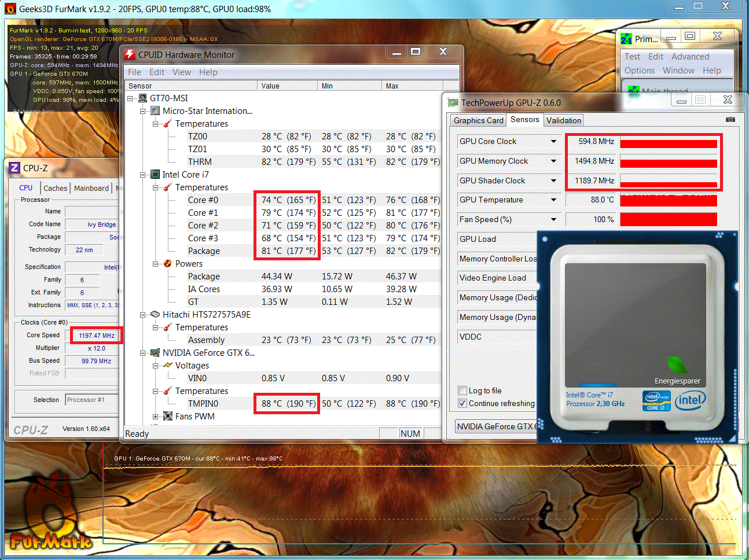Open the GPU Shader Clock dropdown arrow
Screen dimensions: 749x560
(x=553, y=181)
